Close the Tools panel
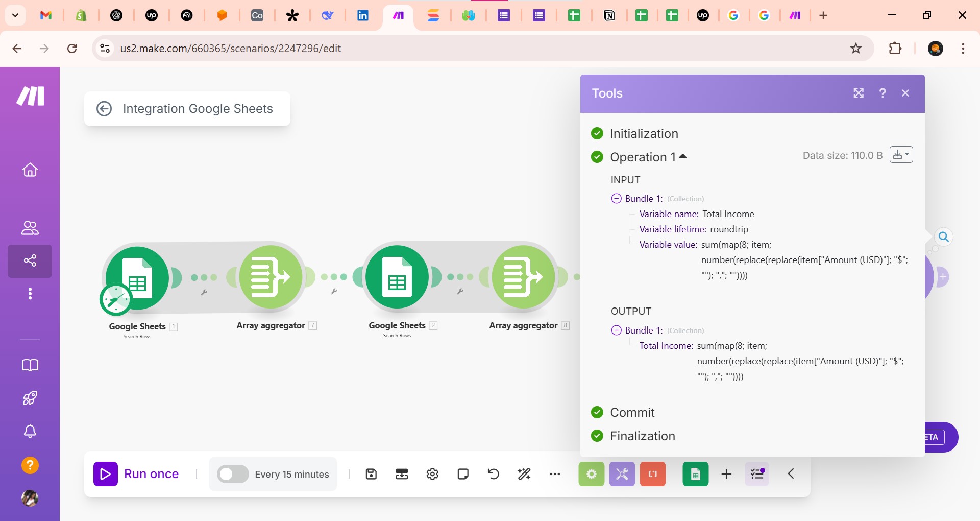This screenshot has width=980, height=521. 905,93
